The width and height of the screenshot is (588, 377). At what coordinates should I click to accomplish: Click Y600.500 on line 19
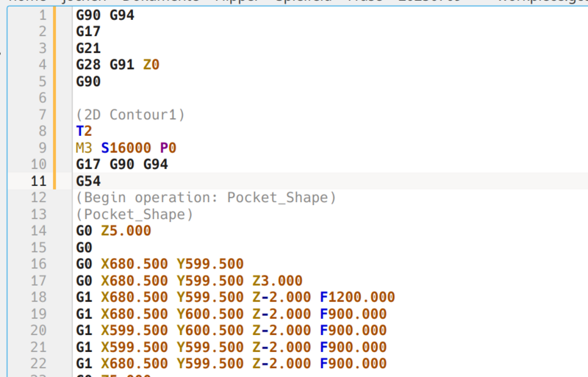[x=209, y=314]
